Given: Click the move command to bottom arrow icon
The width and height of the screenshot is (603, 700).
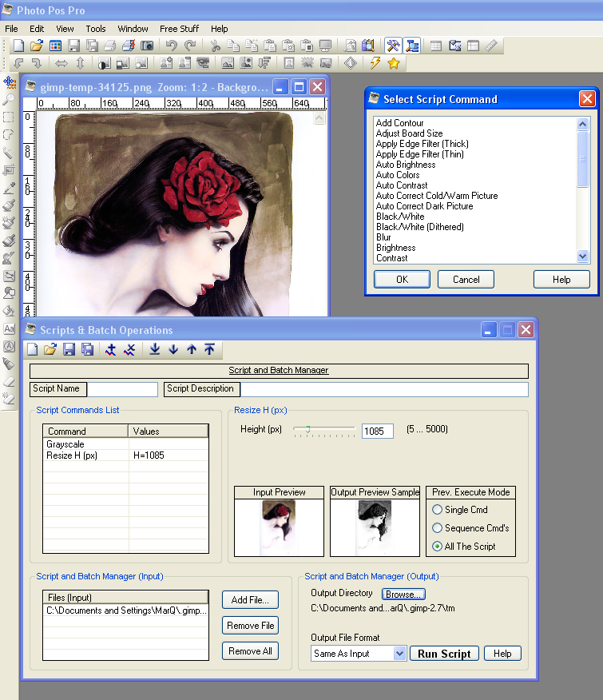Looking at the screenshot, I should click(x=154, y=349).
